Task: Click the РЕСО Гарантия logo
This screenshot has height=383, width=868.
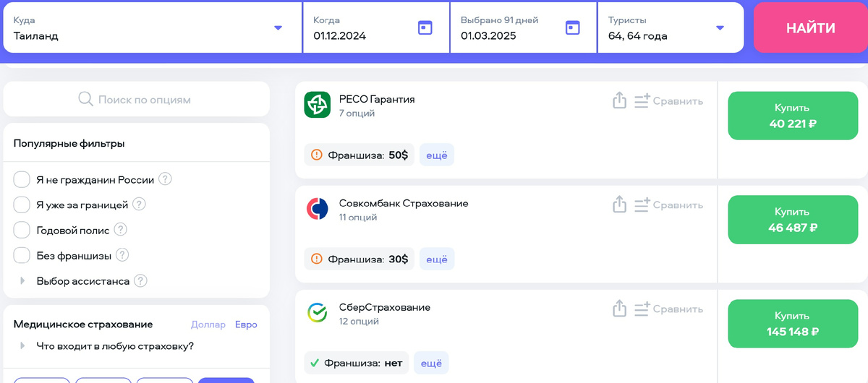Action: (x=317, y=106)
